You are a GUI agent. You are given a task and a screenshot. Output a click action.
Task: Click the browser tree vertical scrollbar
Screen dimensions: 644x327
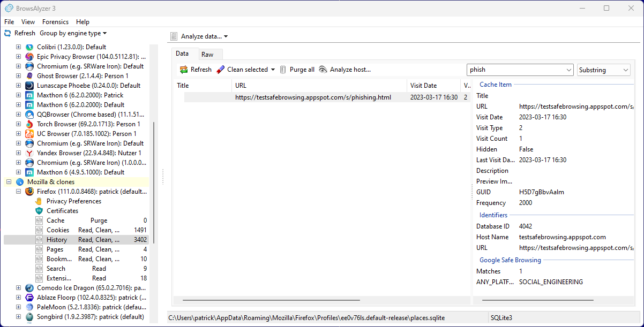[x=154, y=182]
